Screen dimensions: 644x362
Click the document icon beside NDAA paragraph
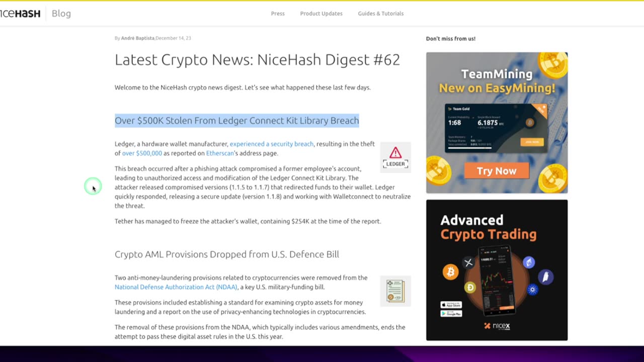(x=395, y=291)
